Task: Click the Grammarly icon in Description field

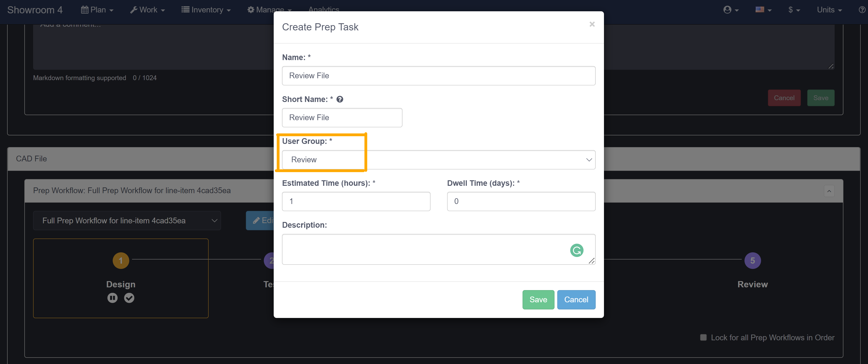Action: tap(577, 250)
